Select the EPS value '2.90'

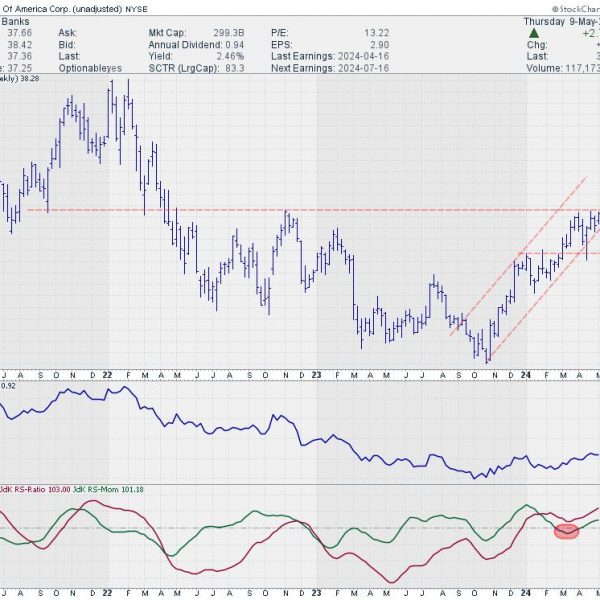coord(380,45)
